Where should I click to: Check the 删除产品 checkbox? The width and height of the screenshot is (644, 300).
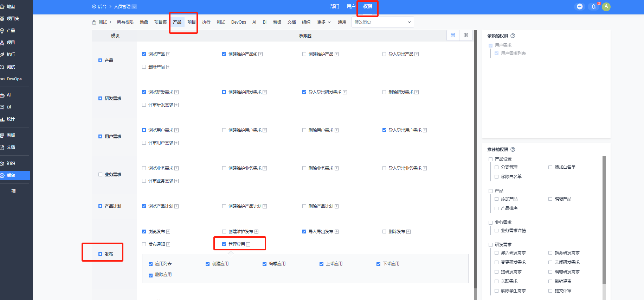click(144, 67)
